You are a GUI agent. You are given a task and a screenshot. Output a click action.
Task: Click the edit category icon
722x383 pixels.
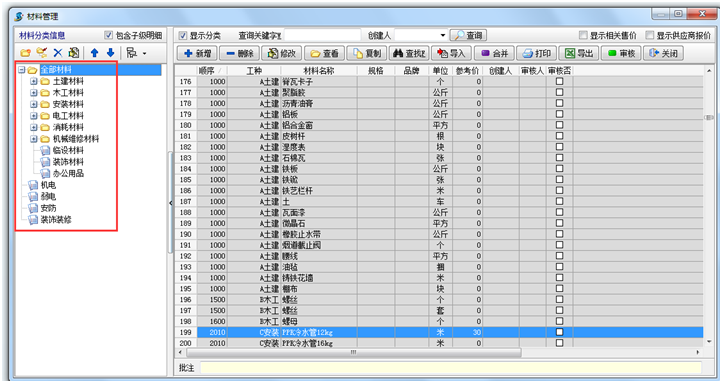pyautogui.click(x=42, y=53)
